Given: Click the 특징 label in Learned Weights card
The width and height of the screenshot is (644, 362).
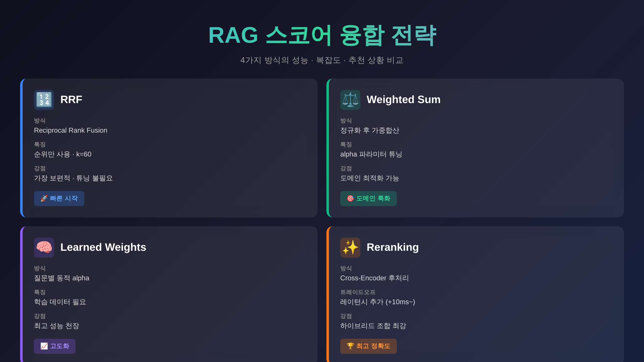Looking at the screenshot, I should pos(40,292).
